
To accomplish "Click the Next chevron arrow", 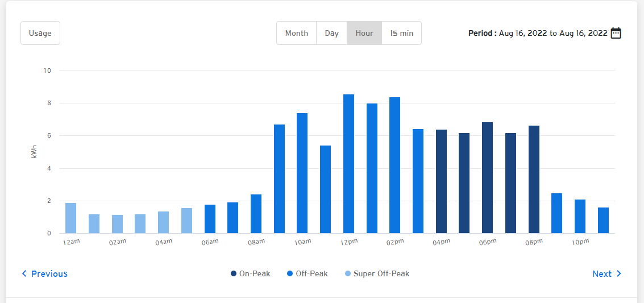I will coord(619,274).
